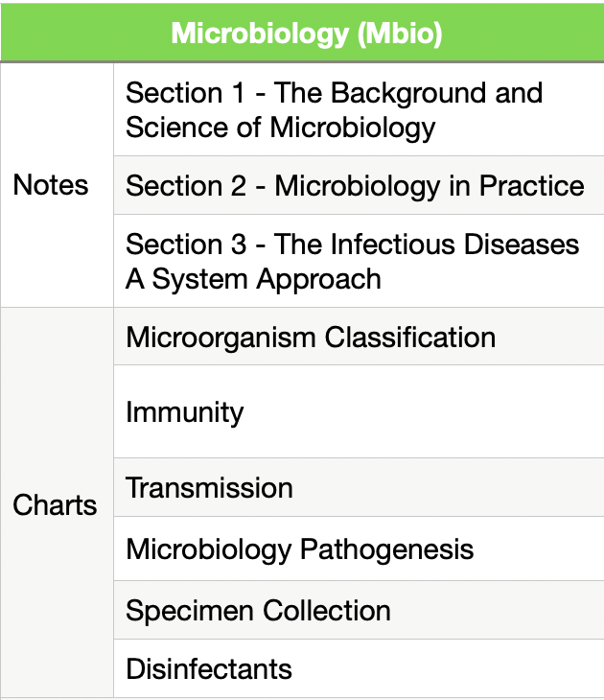Image resolution: width=604 pixels, height=700 pixels.
Task: Click the 'A System Approach' text line
Action: point(253,279)
